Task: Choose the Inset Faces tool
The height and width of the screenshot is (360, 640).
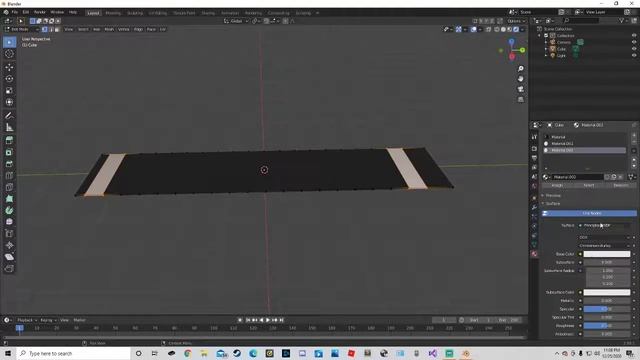Action: coord(9,152)
